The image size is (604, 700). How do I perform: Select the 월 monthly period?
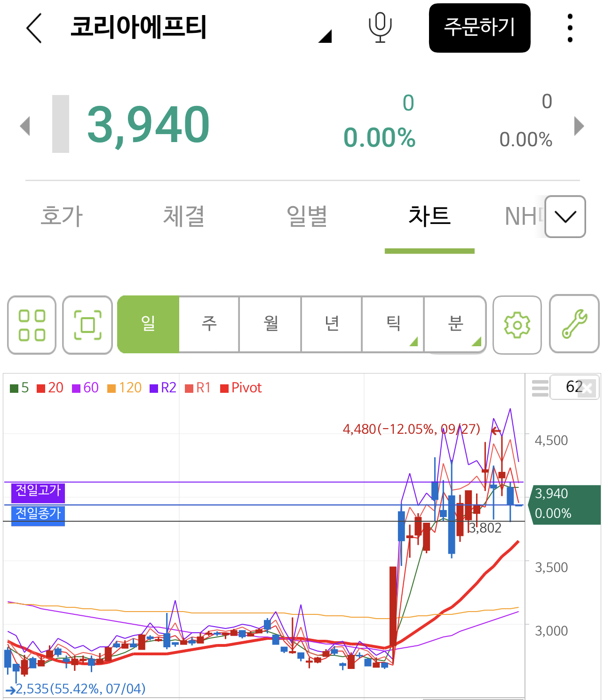(270, 324)
